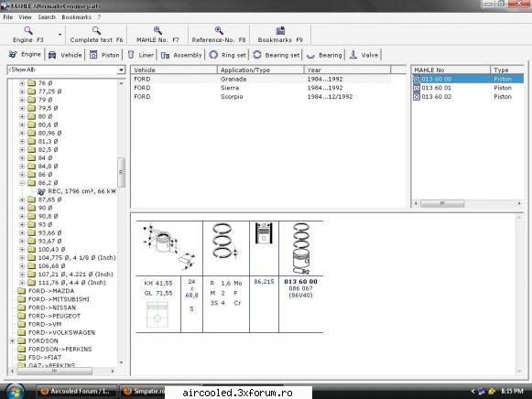Expand the 84,8 Ø folder
The height and width of the screenshot is (399, 532).
click(x=22, y=167)
